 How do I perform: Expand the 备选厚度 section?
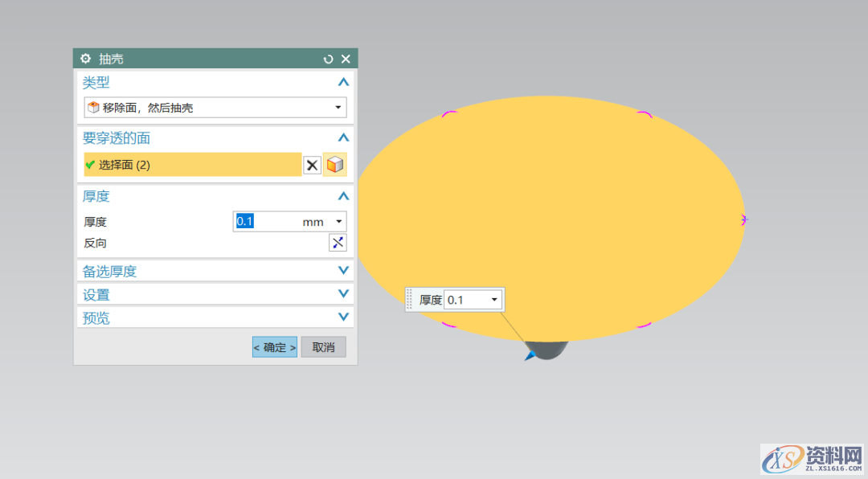click(x=343, y=271)
